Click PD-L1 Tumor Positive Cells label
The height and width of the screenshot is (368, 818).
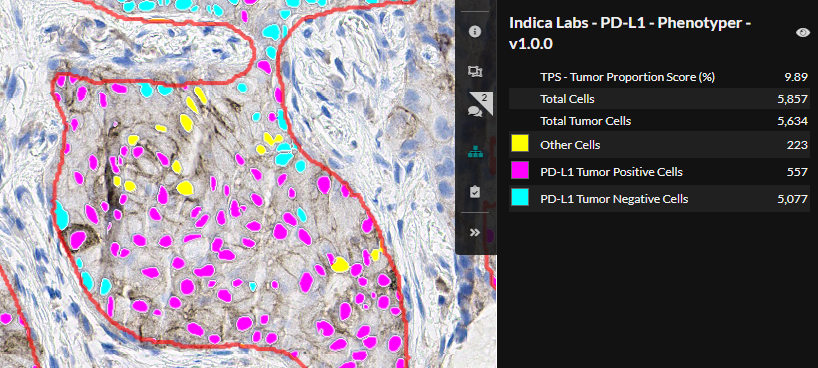point(611,172)
